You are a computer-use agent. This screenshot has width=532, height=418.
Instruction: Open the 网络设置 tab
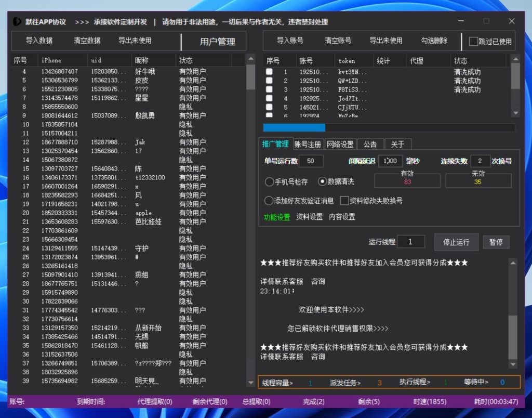coord(340,144)
